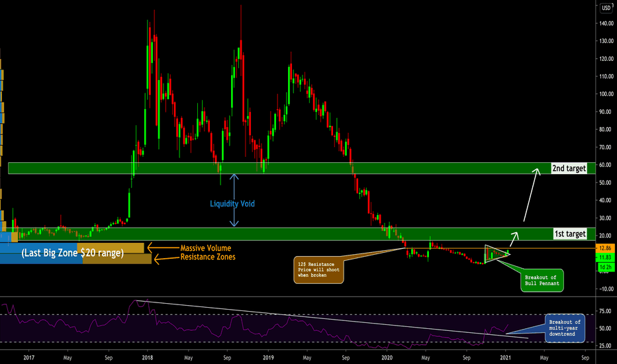This screenshot has height=364, width=617.
Task: Click the 100.00 price axis label
Action: (x=606, y=94)
